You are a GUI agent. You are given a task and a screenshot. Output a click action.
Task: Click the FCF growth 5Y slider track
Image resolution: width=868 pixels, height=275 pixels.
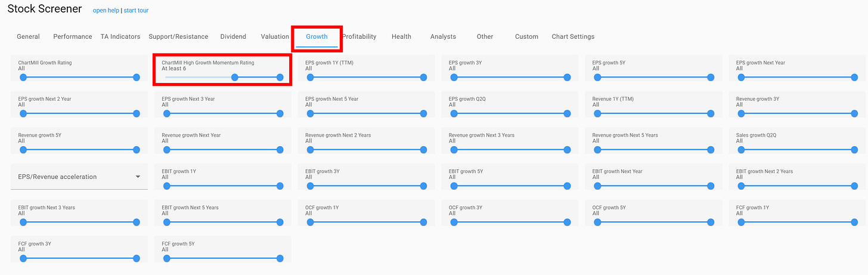coord(223,258)
